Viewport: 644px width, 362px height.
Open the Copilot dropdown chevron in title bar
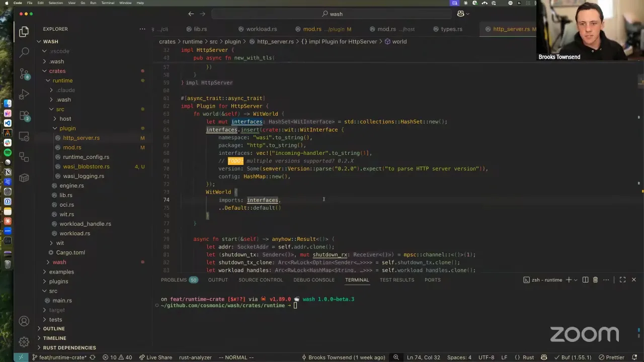pos(467,14)
